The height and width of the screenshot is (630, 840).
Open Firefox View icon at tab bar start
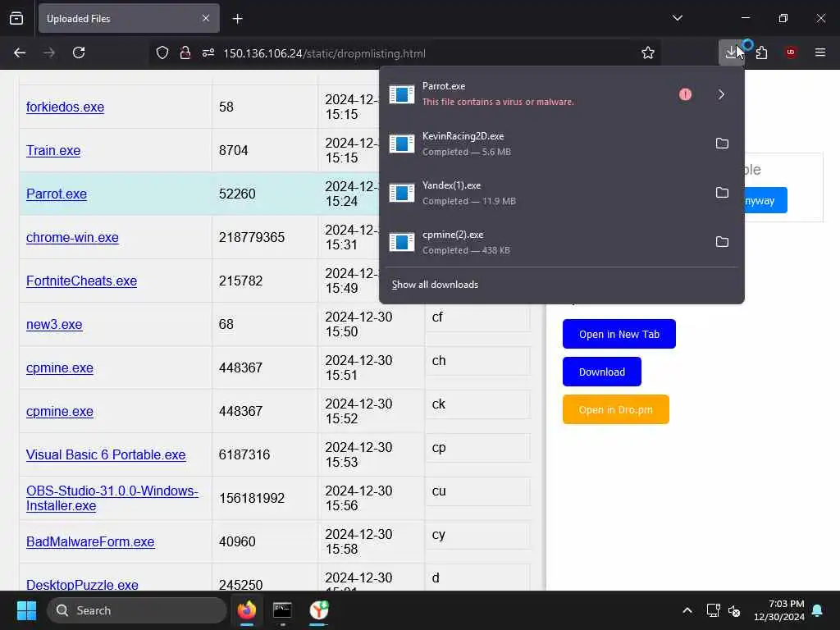(x=16, y=18)
